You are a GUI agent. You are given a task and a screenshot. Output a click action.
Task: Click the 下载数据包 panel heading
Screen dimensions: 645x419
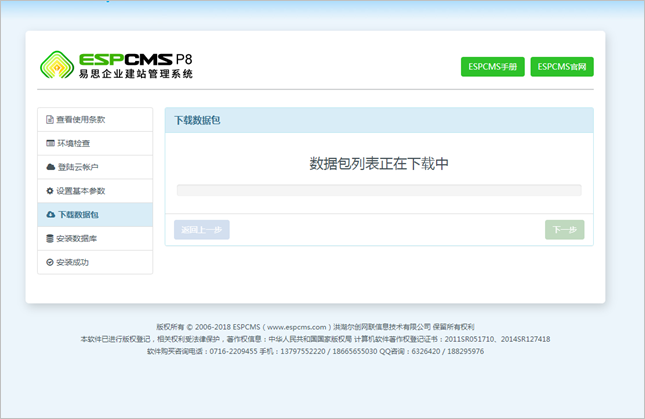click(197, 120)
